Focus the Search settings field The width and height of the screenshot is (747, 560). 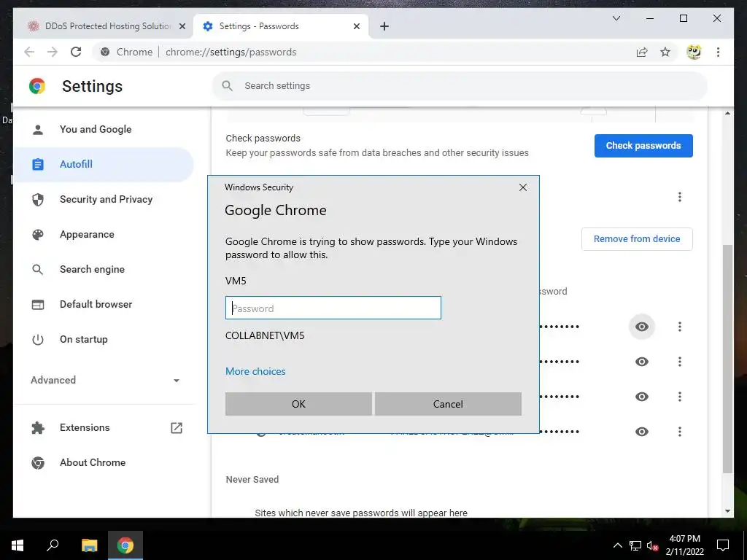(x=460, y=86)
